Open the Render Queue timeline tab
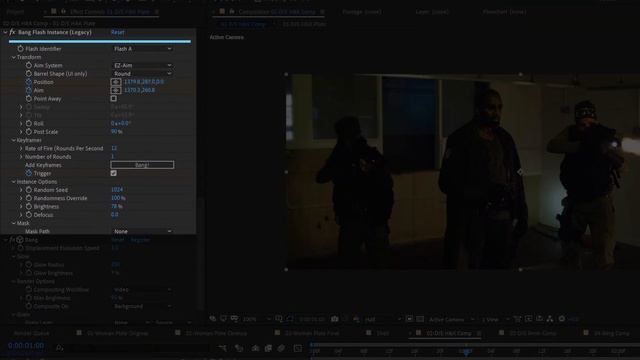This screenshot has width=640, height=360. tap(31, 333)
